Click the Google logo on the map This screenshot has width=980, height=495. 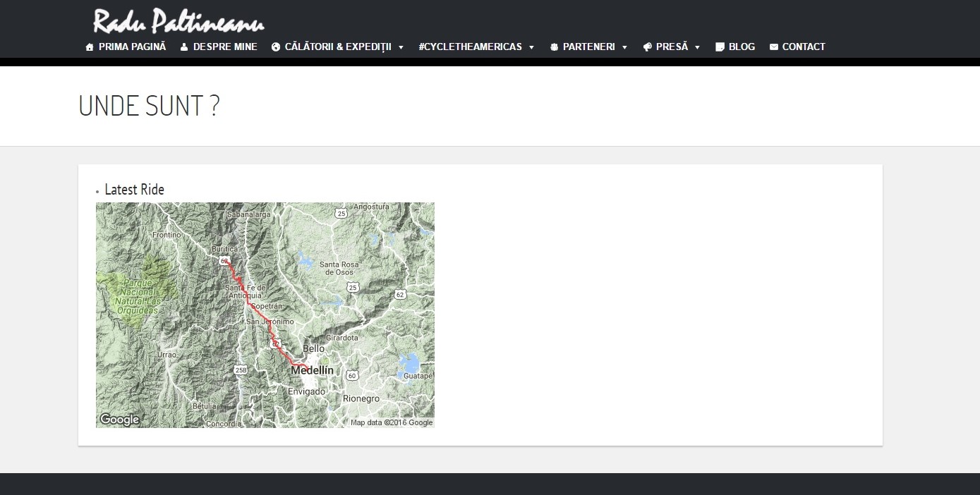(120, 420)
